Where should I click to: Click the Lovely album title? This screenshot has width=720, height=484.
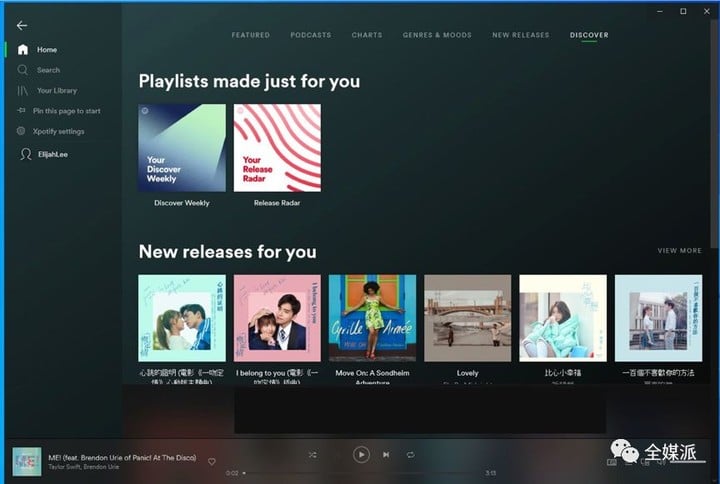467,373
